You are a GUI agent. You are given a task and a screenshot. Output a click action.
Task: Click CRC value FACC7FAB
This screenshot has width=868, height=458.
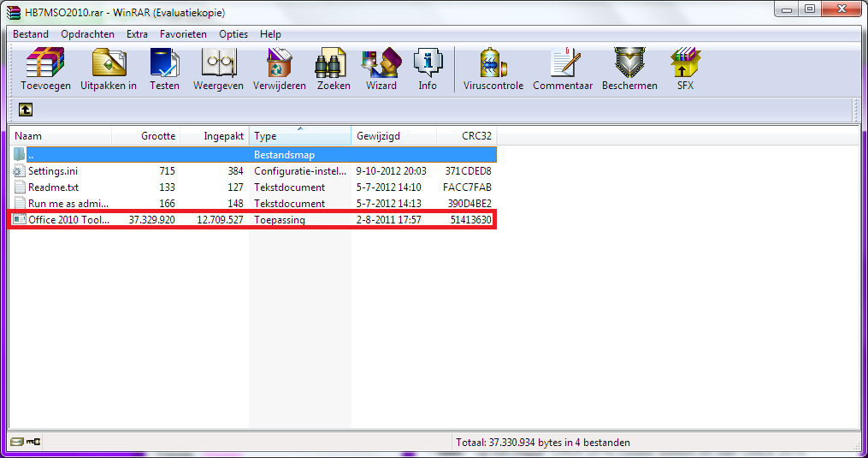pos(467,187)
